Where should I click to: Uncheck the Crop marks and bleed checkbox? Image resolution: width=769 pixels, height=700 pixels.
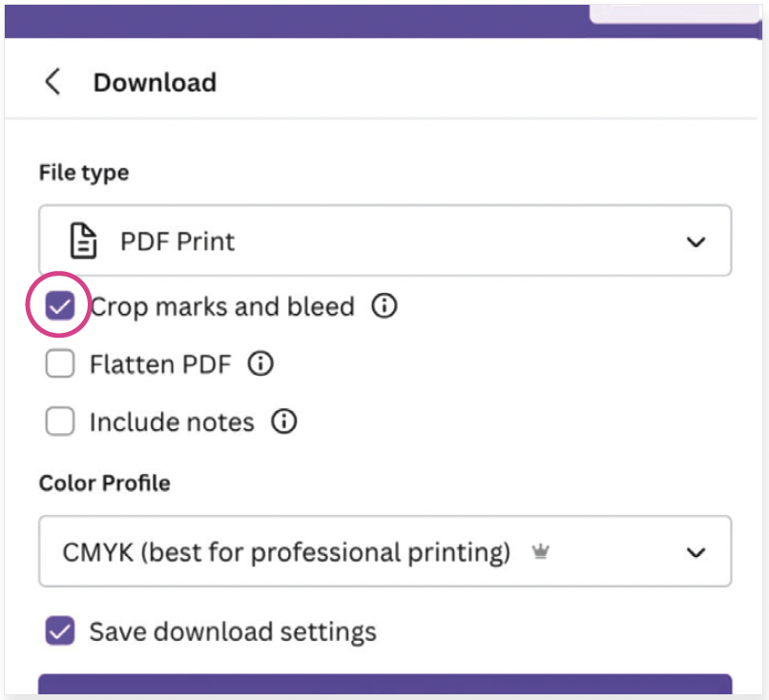(x=60, y=307)
